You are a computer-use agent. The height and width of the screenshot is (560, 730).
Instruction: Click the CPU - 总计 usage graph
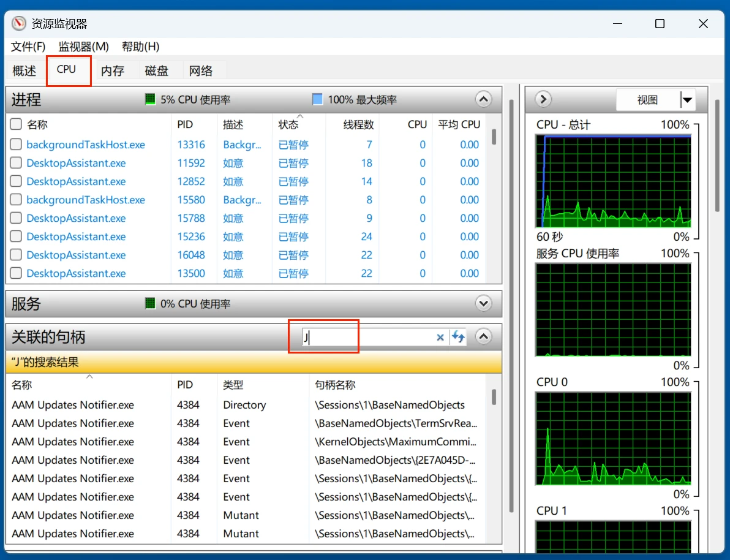(613, 181)
